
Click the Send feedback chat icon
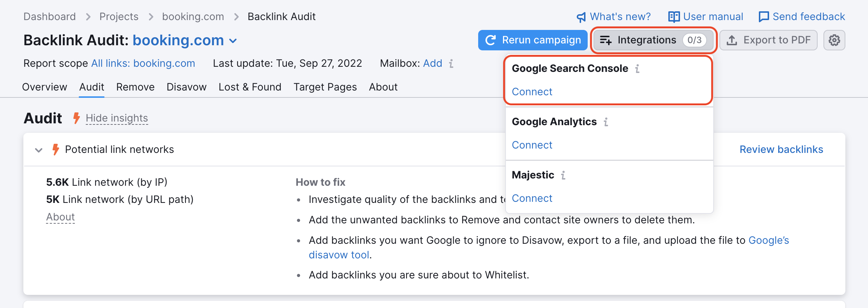764,17
